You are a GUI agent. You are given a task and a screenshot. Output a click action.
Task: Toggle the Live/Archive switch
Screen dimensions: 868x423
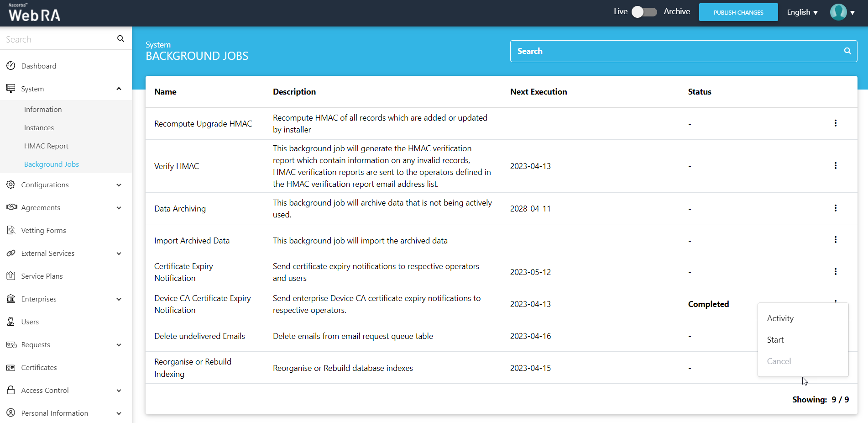pos(644,12)
